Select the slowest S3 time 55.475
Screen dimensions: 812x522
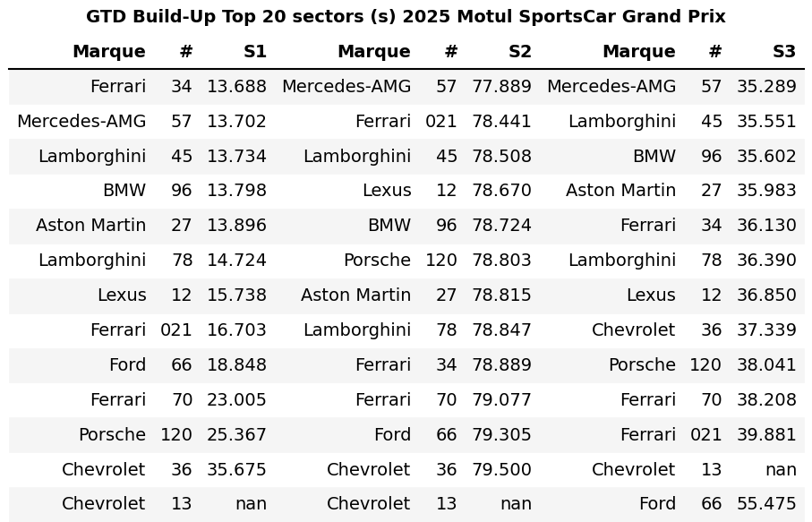[x=766, y=504]
